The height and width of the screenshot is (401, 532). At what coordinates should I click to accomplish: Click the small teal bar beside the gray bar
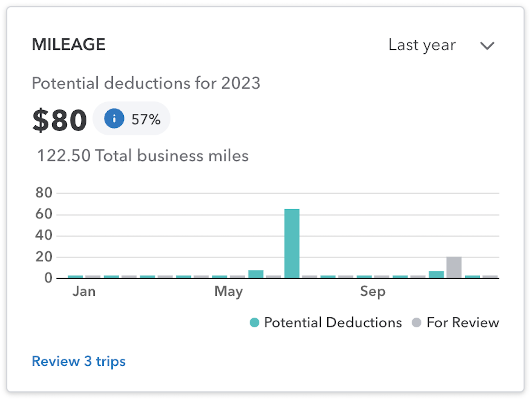click(x=436, y=275)
